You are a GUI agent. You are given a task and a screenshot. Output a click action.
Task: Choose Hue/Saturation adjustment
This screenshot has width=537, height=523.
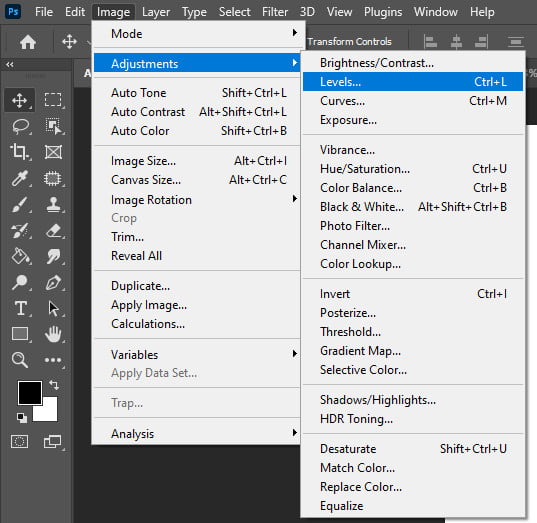point(413,169)
